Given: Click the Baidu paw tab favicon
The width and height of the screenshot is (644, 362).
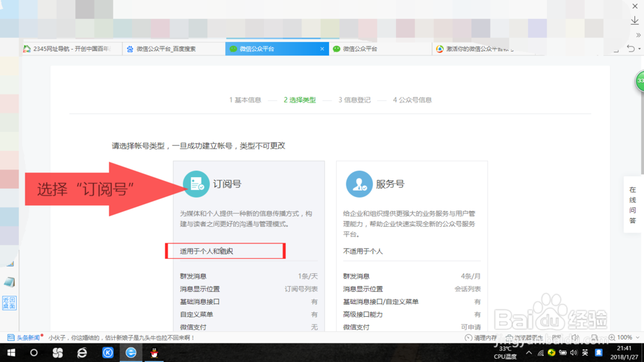Looking at the screenshot, I should tap(130, 49).
